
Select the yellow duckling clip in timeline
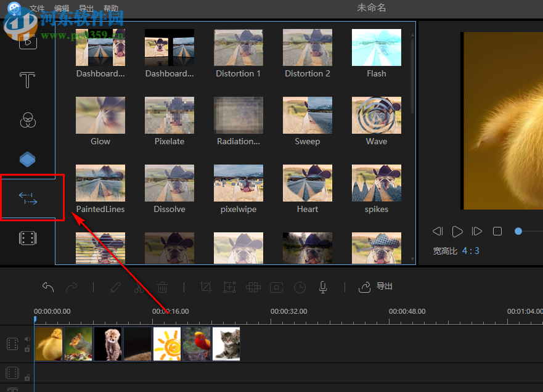pos(49,344)
